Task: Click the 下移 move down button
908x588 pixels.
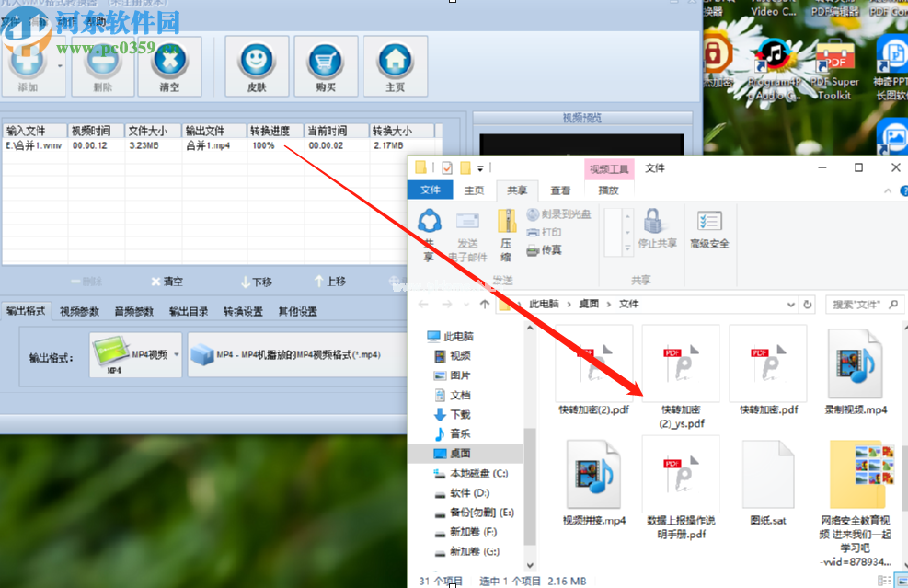Action: (x=256, y=282)
